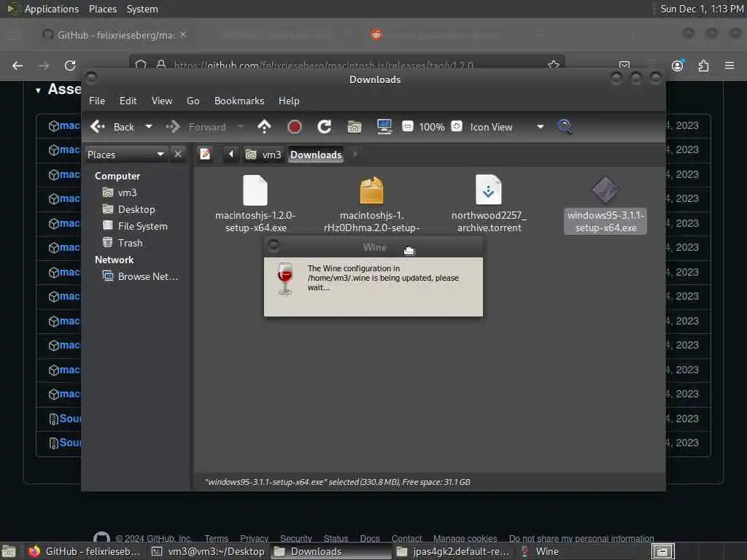The height and width of the screenshot is (560, 747).
Task: Close the Places side pane
Action: (178, 154)
